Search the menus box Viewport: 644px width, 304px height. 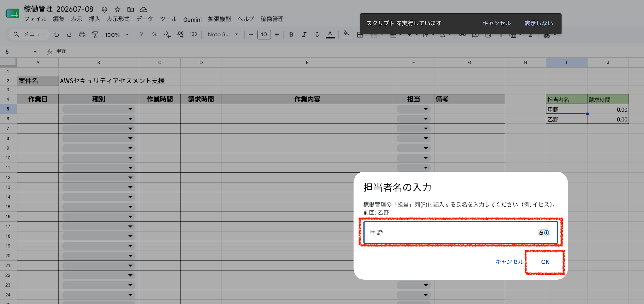click(30, 34)
